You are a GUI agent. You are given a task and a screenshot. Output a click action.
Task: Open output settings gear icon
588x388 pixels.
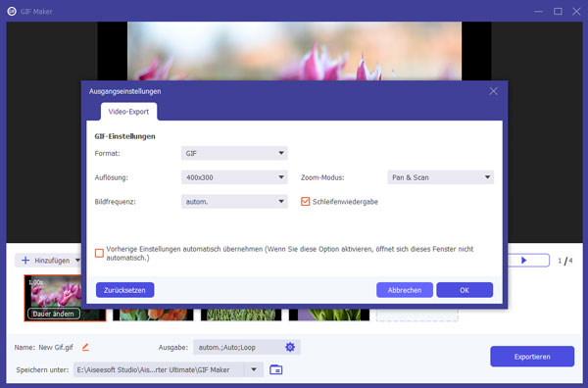[x=290, y=347]
